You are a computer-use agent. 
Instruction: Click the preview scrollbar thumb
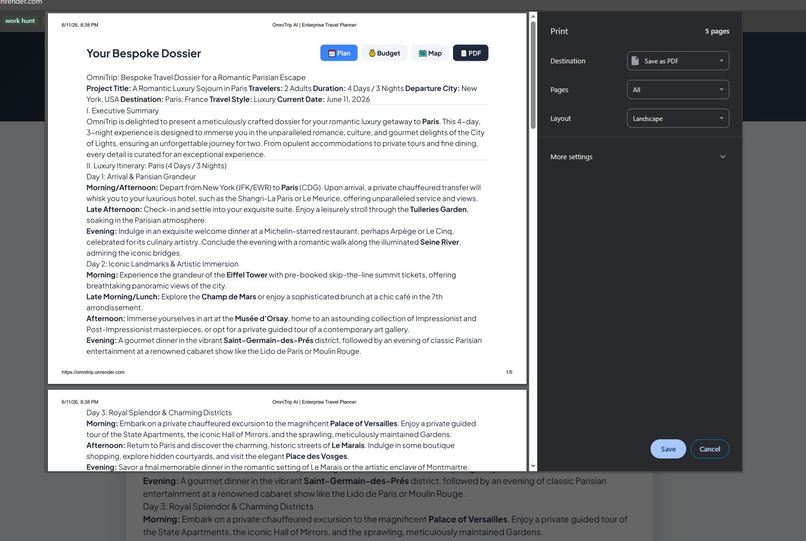533,75
